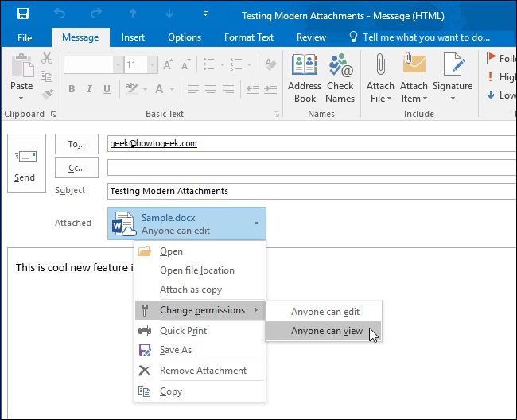The width and height of the screenshot is (517, 420).
Task: Switch to the Insert tab
Action: [133, 37]
